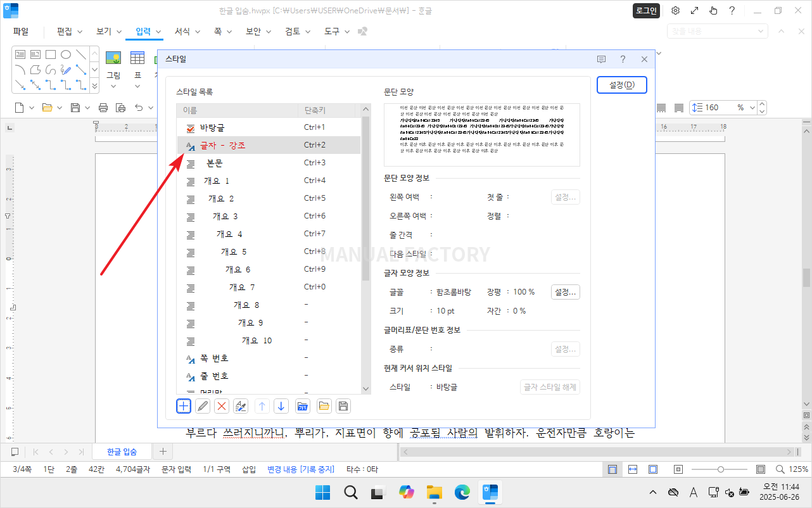The height and width of the screenshot is (508, 812).
Task: Expand the 표 dropdown arrow
Action: pos(137,86)
